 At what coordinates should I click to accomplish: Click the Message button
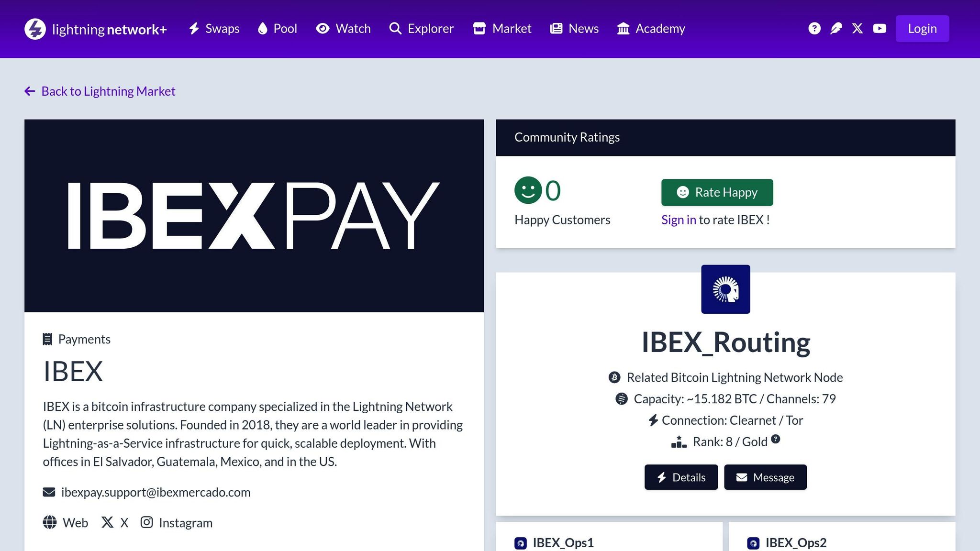[765, 477]
